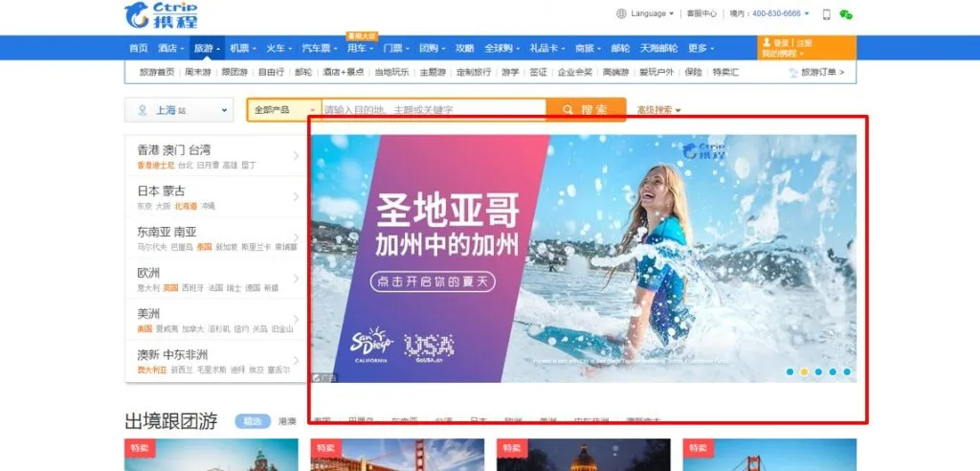Go to 特卖汇 sub-navigation tab

725,73
